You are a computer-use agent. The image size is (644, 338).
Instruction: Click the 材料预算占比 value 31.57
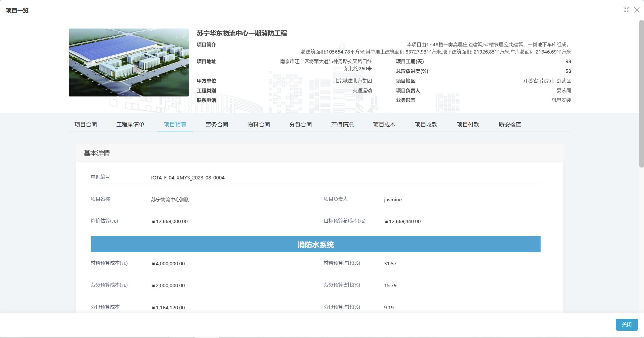coord(390,264)
